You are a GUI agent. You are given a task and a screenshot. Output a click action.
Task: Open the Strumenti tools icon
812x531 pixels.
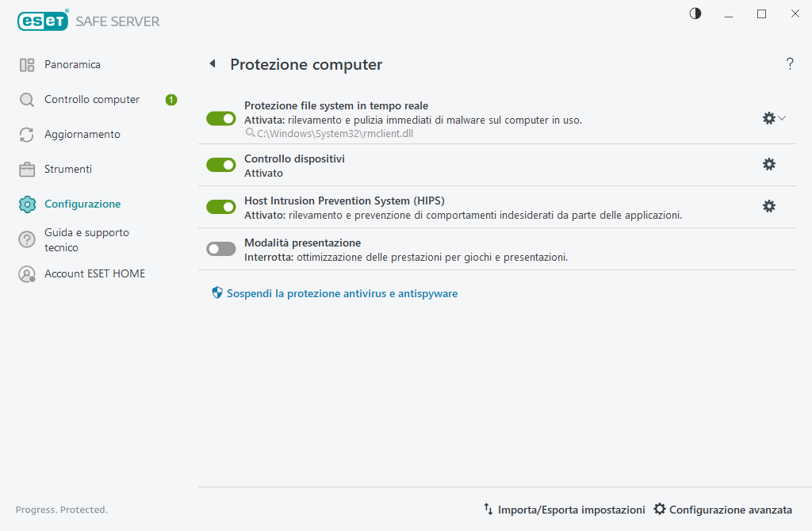[x=26, y=169]
